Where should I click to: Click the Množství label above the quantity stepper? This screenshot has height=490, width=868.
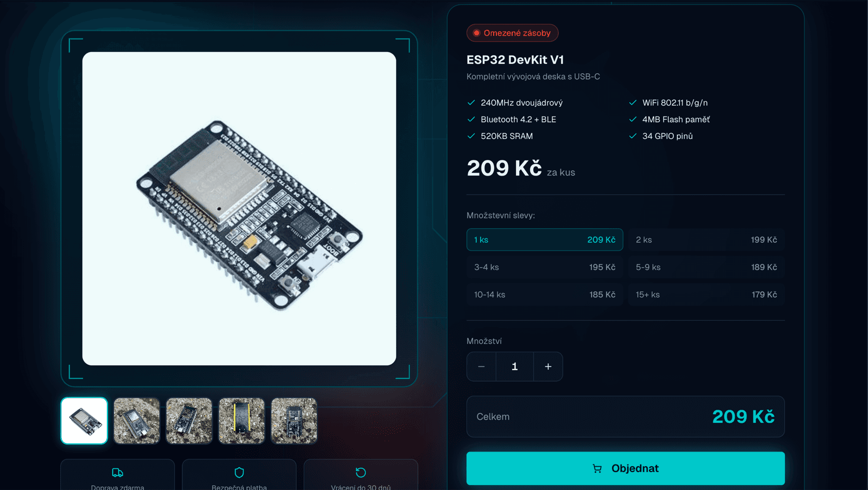pyautogui.click(x=484, y=341)
